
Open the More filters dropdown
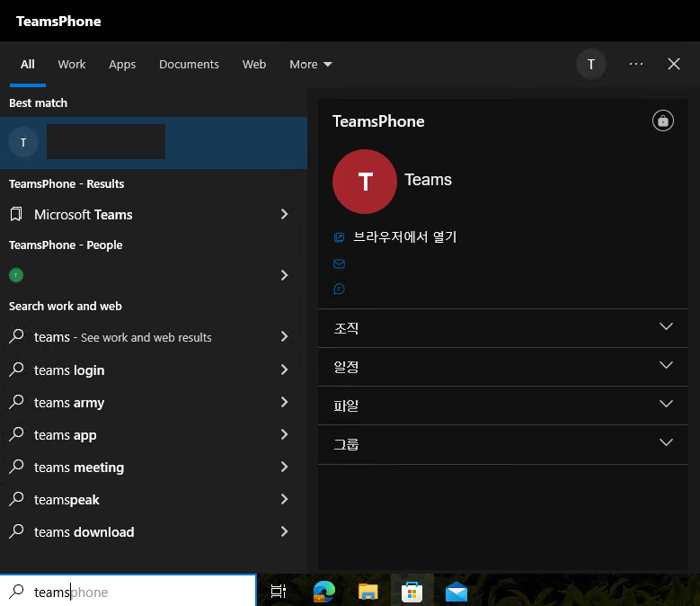tap(311, 65)
